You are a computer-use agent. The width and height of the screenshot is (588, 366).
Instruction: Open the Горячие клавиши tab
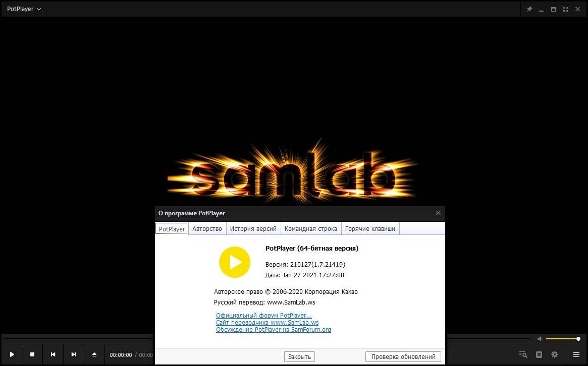click(370, 228)
